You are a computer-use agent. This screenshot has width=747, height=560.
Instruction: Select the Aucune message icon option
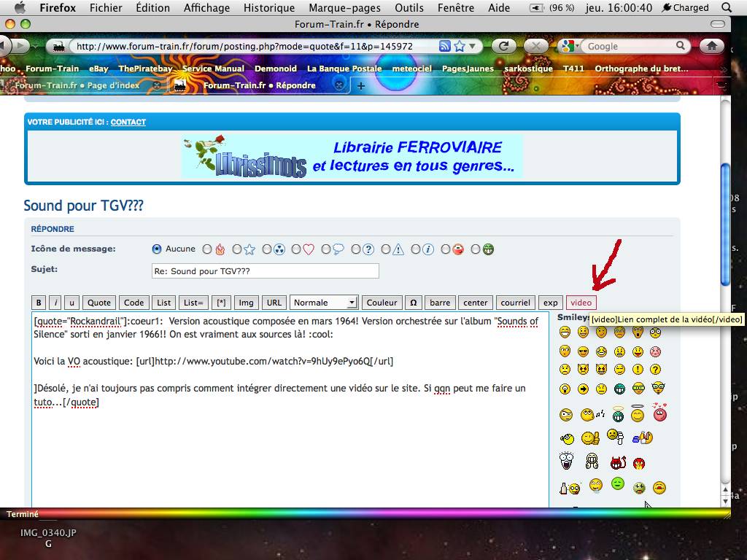point(157,249)
